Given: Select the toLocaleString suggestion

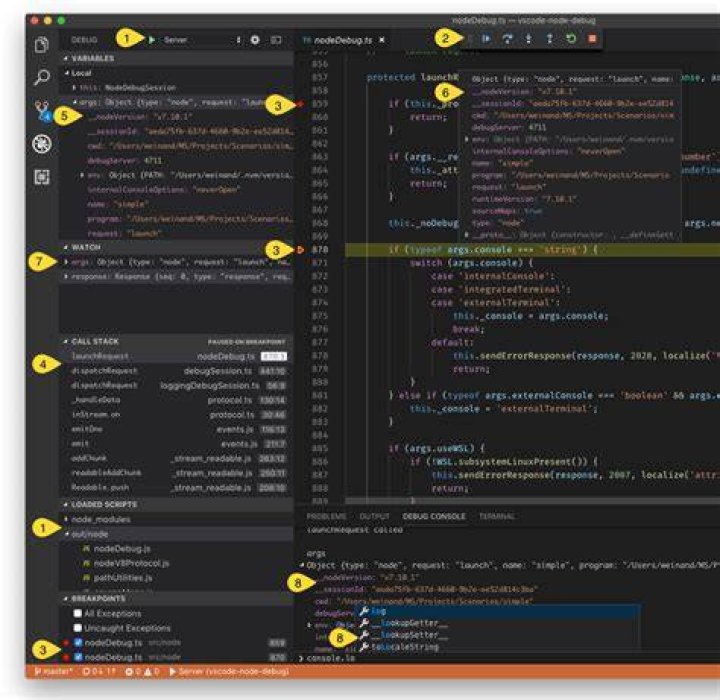Looking at the screenshot, I should pos(497,647).
